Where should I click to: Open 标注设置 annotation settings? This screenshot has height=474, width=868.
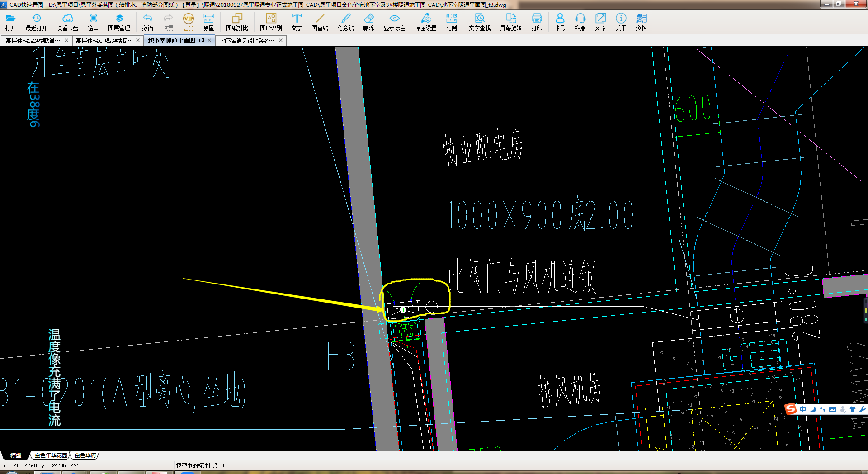[425, 22]
